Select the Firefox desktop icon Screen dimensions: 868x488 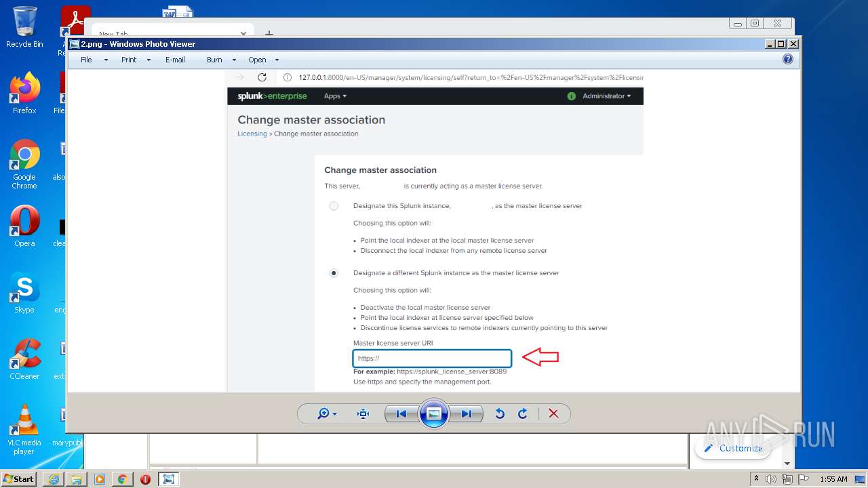24,94
